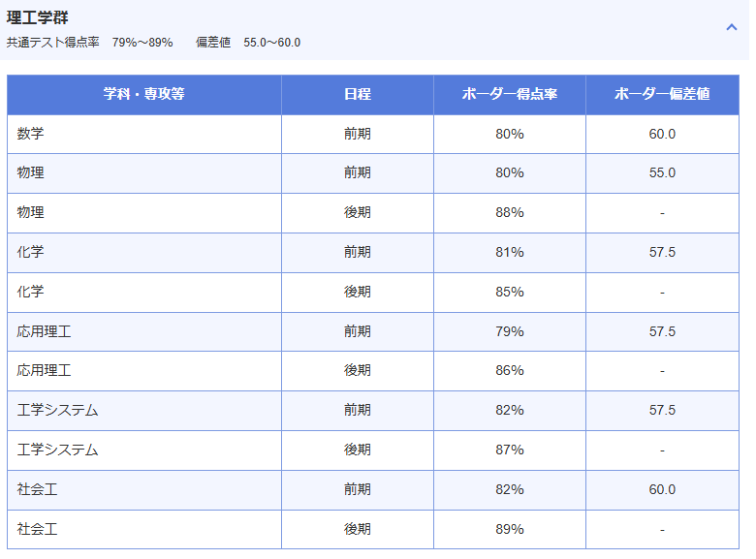Click 物理 in the 前期 row

point(30,172)
